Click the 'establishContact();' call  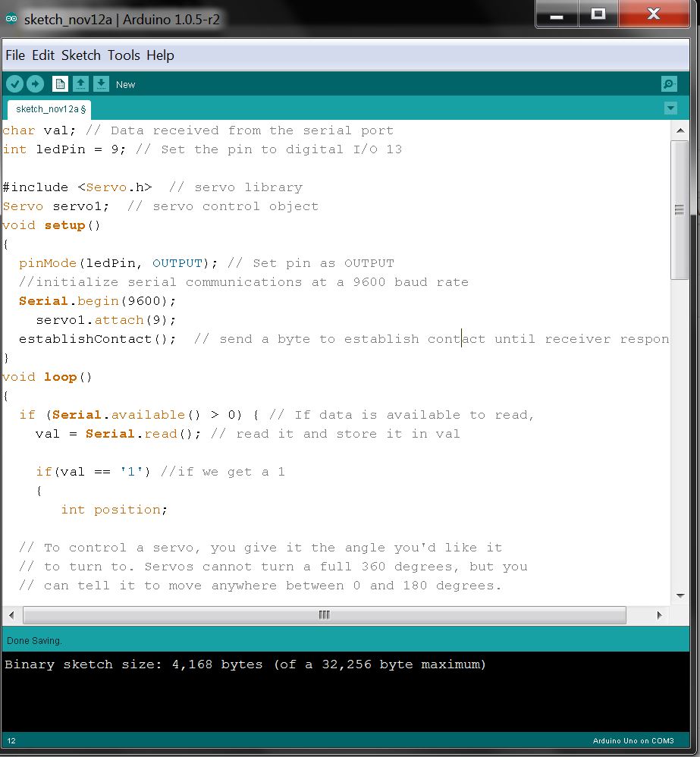click(98, 339)
